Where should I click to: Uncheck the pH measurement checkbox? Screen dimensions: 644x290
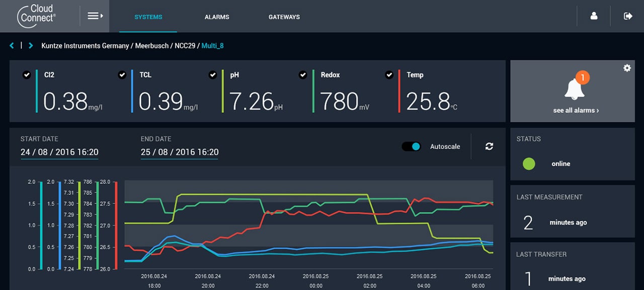tap(212, 75)
